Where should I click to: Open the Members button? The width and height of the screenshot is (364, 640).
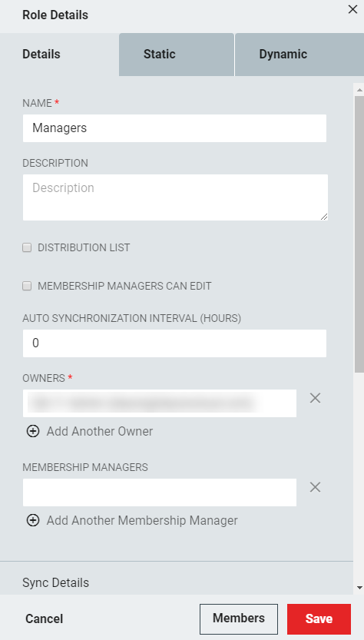[239, 618]
